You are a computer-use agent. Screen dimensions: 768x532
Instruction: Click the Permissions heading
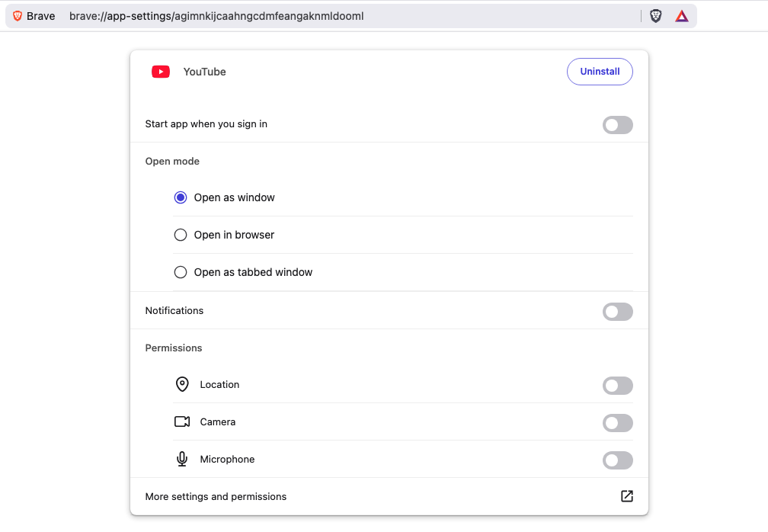[x=174, y=348]
